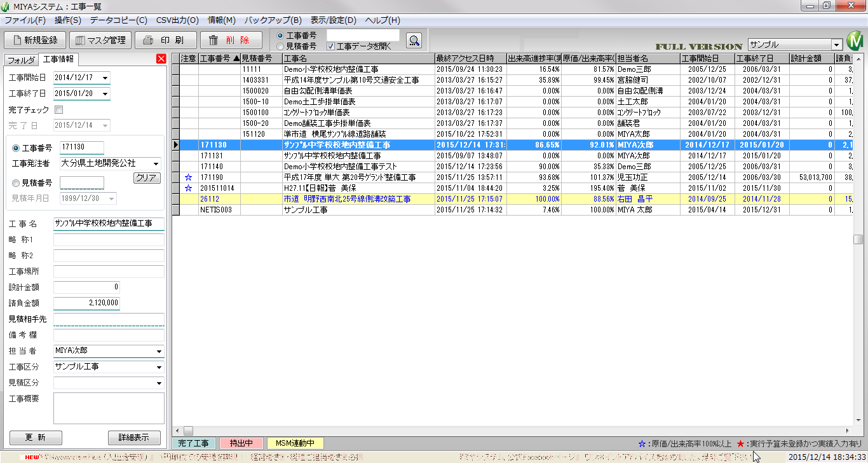Screen dimensions: 868x463
Task: Click the クリア button
Action: (x=147, y=178)
